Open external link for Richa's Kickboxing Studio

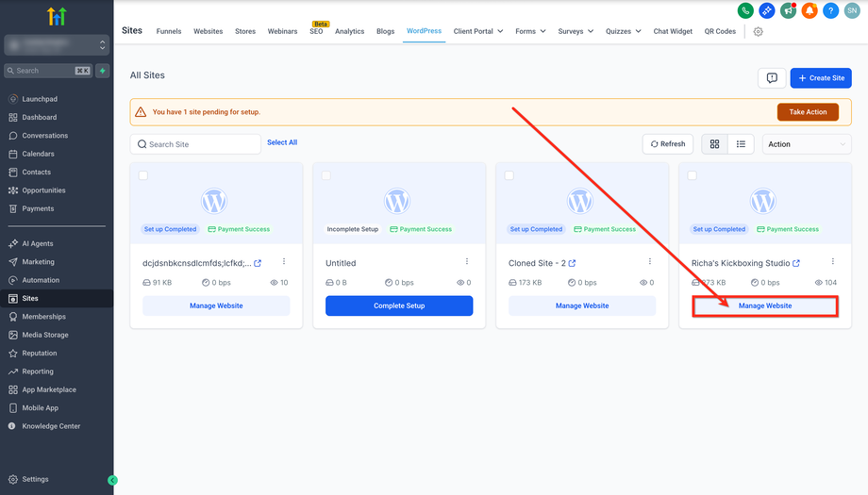[x=796, y=263]
